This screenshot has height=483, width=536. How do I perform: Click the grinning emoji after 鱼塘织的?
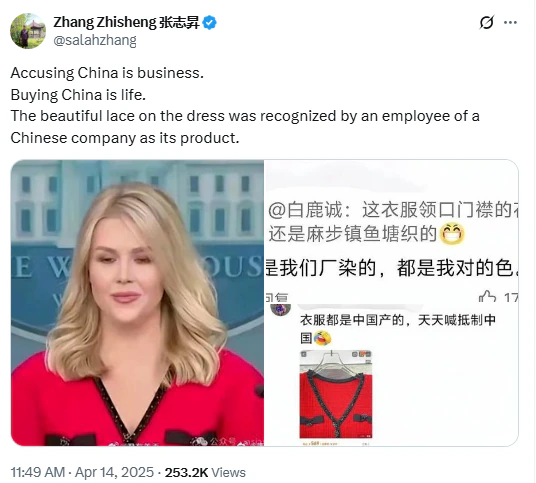coord(452,234)
